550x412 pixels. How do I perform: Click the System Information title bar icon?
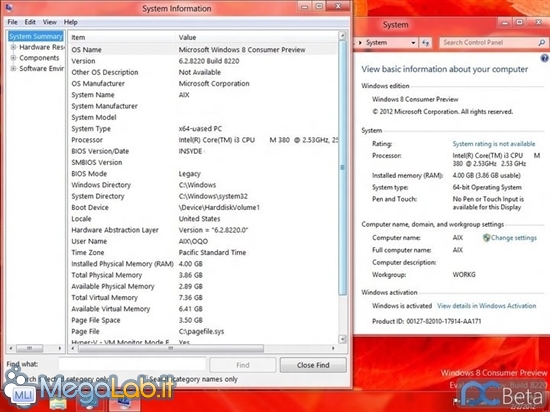coord(9,7)
